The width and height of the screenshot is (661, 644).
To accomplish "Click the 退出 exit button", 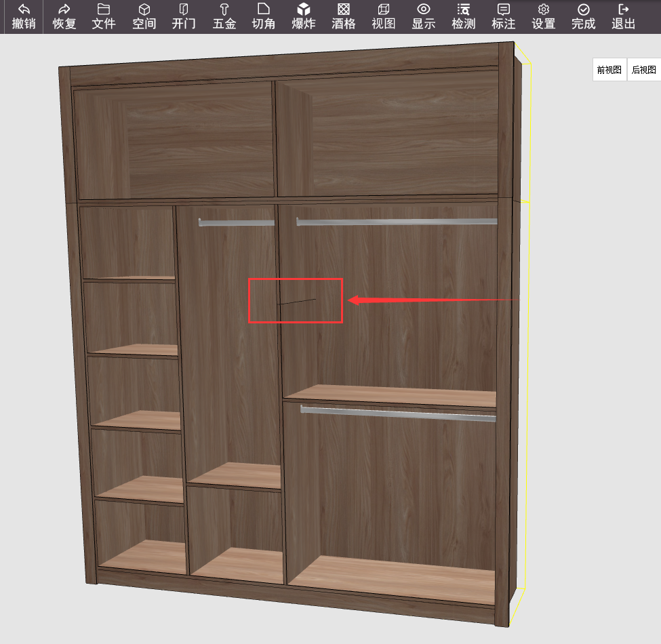I will pyautogui.click(x=624, y=16).
